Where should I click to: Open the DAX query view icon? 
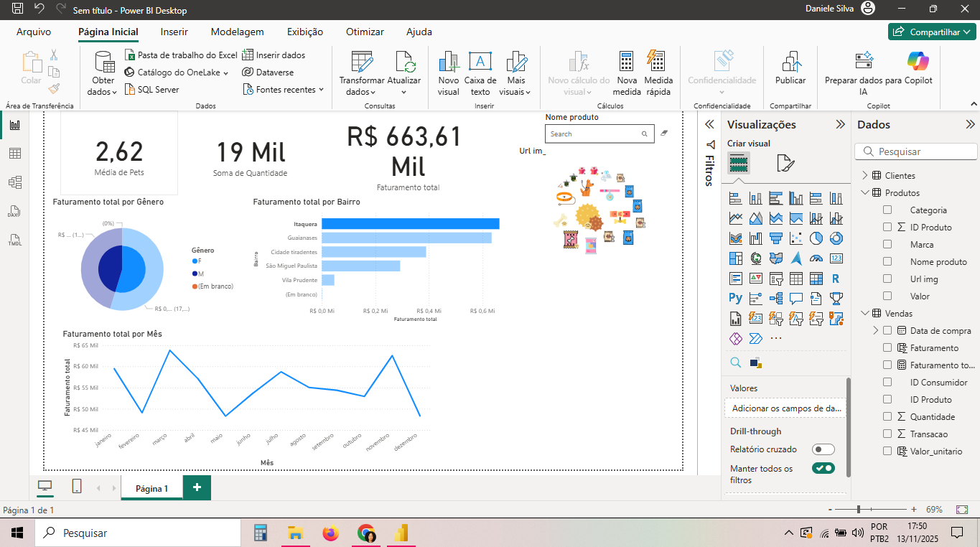[x=14, y=211]
